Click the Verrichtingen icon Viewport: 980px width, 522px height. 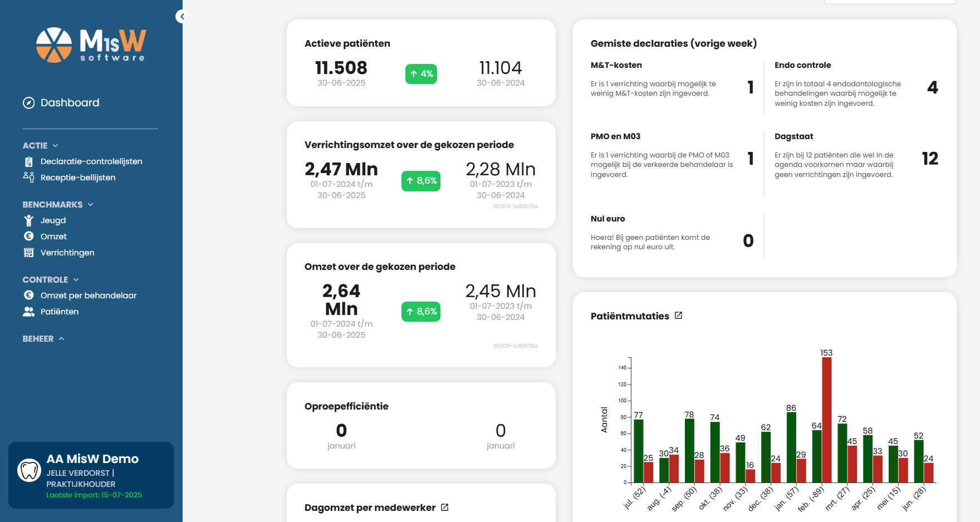tap(28, 253)
